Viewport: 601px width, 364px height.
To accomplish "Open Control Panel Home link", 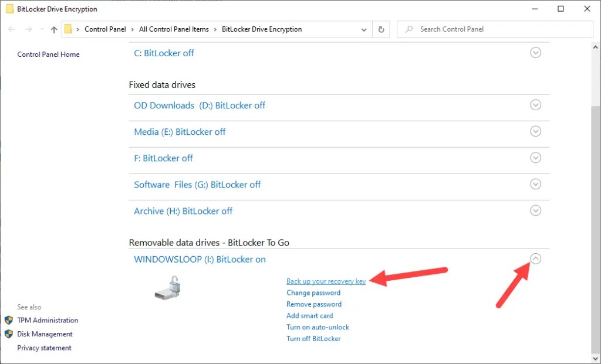I will (x=48, y=55).
